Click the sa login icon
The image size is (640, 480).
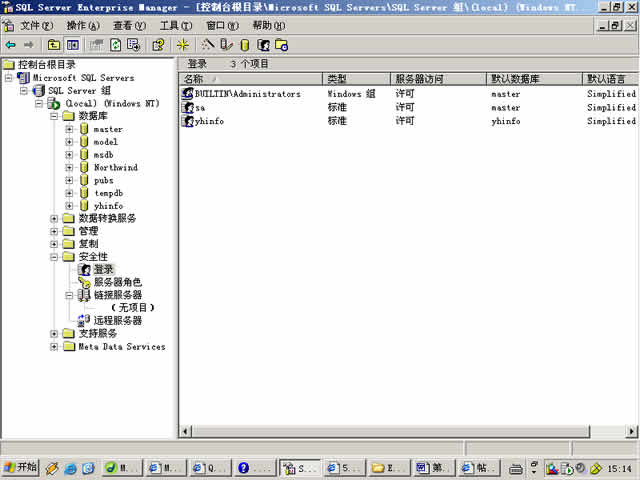point(187,107)
